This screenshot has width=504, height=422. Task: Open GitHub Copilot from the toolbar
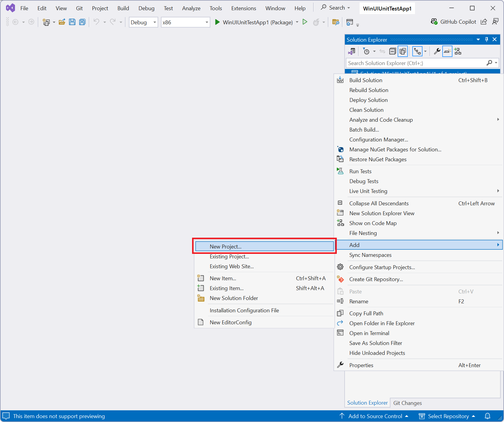(454, 22)
